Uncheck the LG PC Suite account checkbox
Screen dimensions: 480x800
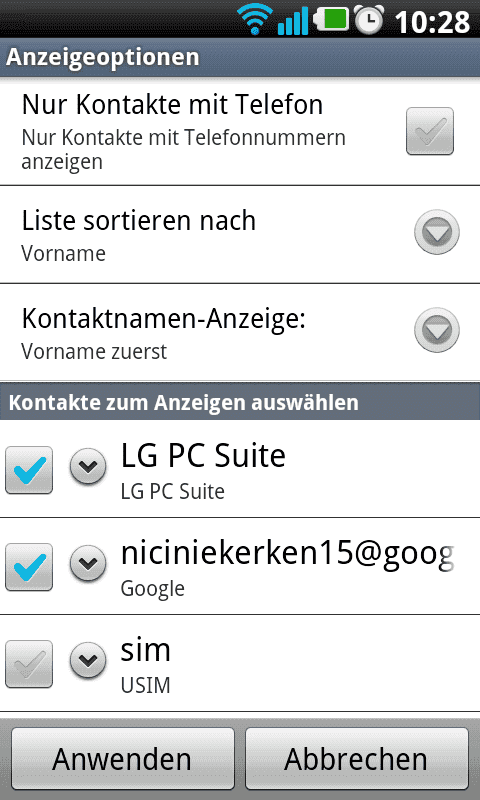click(x=29, y=470)
